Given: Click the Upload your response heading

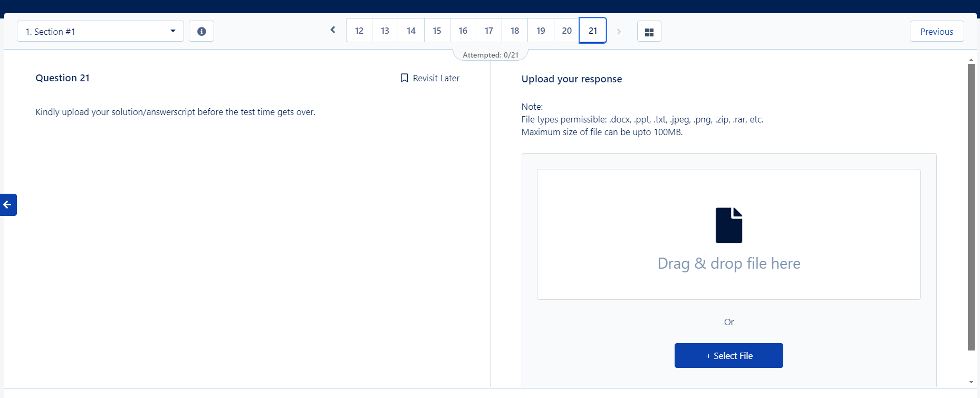Looking at the screenshot, I should pos(572,79).
